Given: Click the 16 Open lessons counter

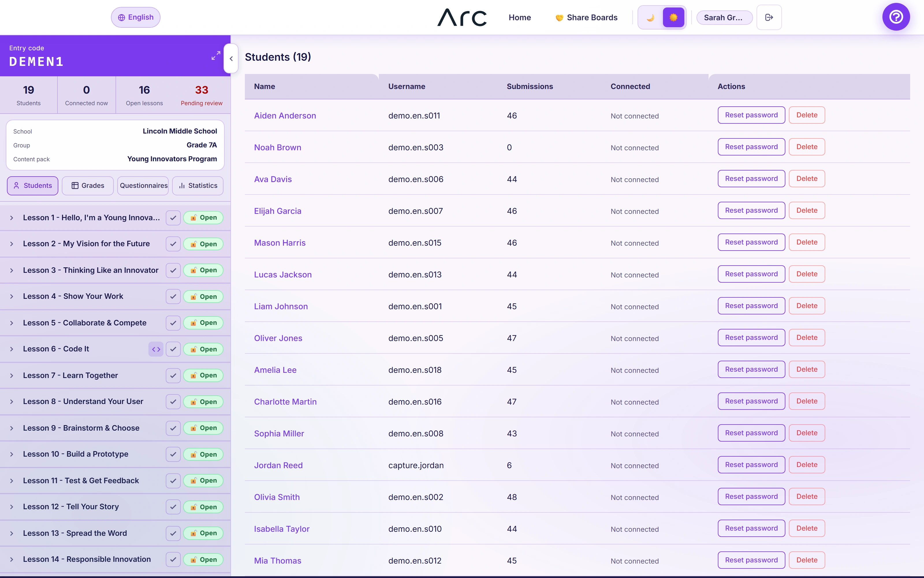Looking at the screenshot, I should 144,95.
